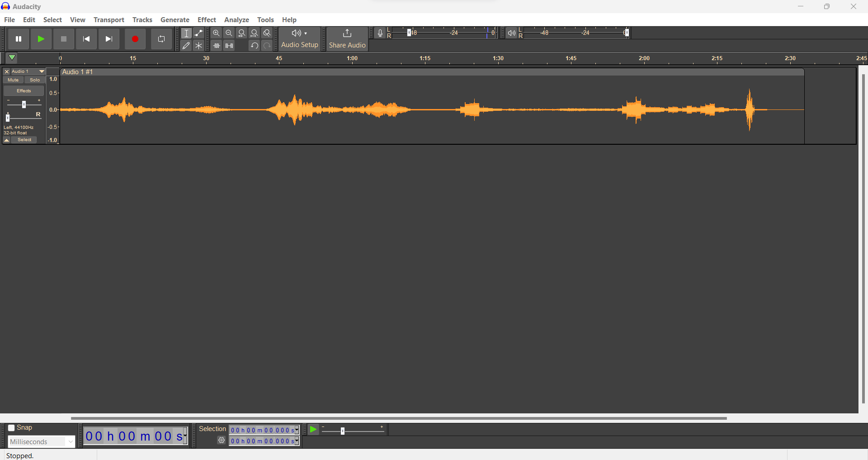The height and width of the screenshot is (460, 868).
Task: Solo the Audio 1 track
Action: (35, 80)
